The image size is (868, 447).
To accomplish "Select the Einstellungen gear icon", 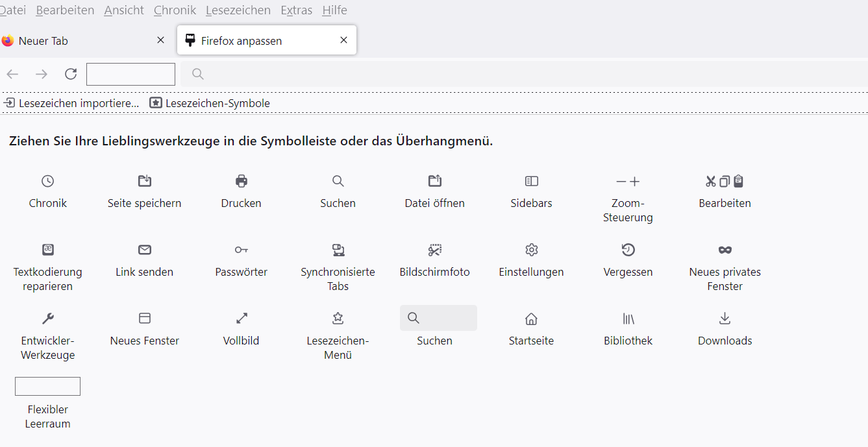I will click(x=532, y=250).
